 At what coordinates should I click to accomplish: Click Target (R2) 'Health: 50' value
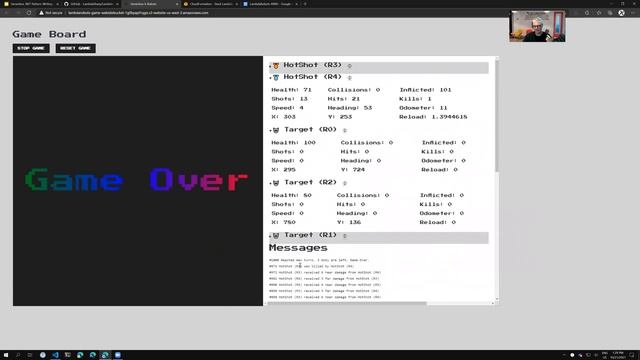point(291,195)
